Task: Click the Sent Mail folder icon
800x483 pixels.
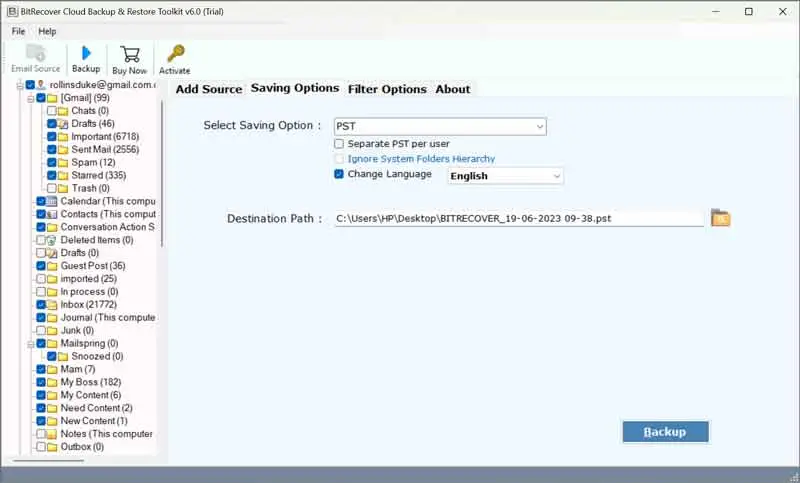Action: (x=63, y=149)
